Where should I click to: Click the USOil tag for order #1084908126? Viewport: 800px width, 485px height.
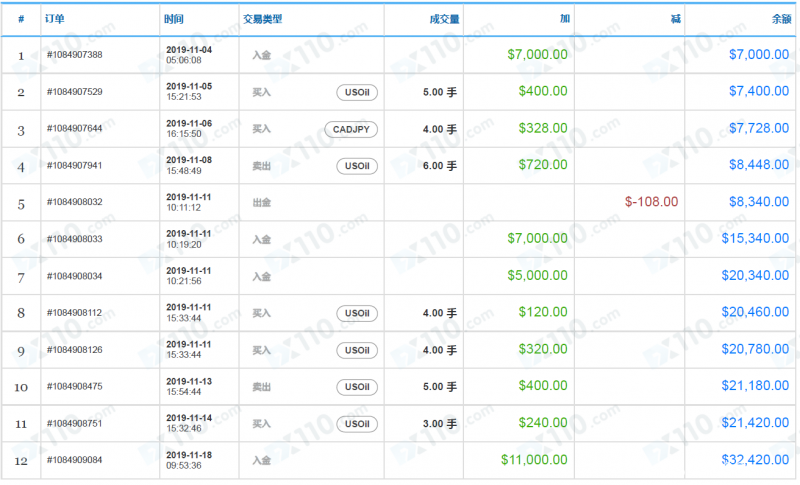[357, 350]
